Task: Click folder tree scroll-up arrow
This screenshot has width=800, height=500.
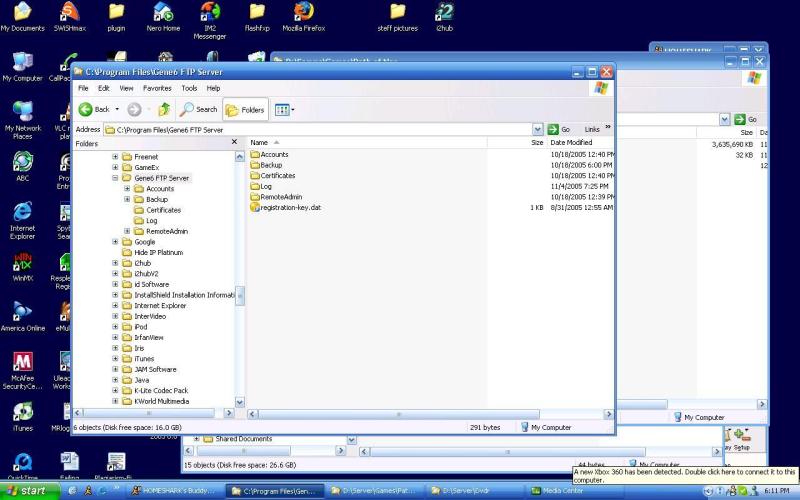Action: point(239,157)
